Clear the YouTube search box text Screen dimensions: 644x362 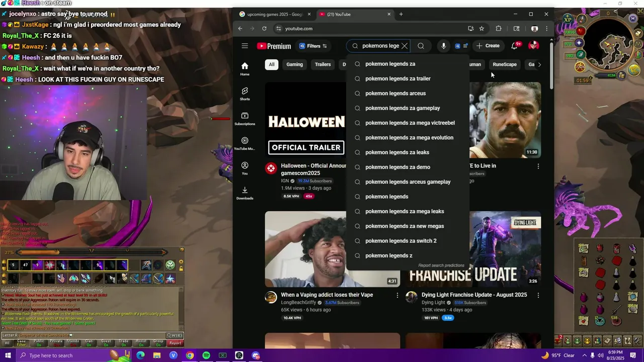pyautogui.click(x=404, y=46)
